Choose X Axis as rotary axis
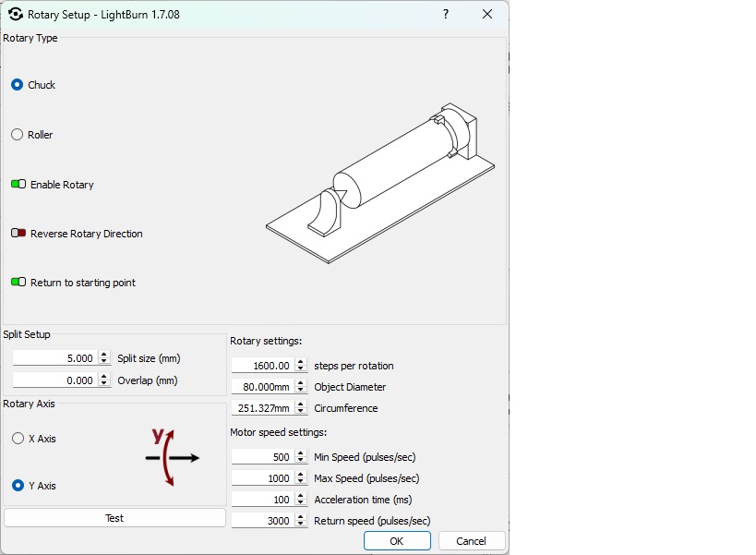 point(18,439)
